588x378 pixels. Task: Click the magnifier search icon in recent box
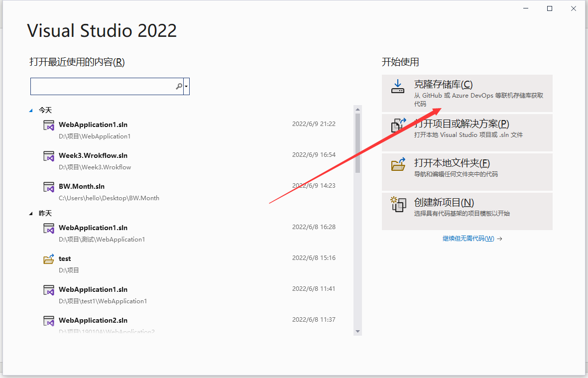tap(179, 87)
